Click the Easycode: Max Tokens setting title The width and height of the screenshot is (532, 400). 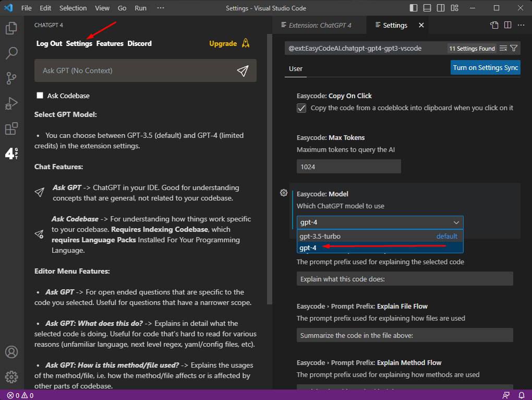click(x=331, y=137)
